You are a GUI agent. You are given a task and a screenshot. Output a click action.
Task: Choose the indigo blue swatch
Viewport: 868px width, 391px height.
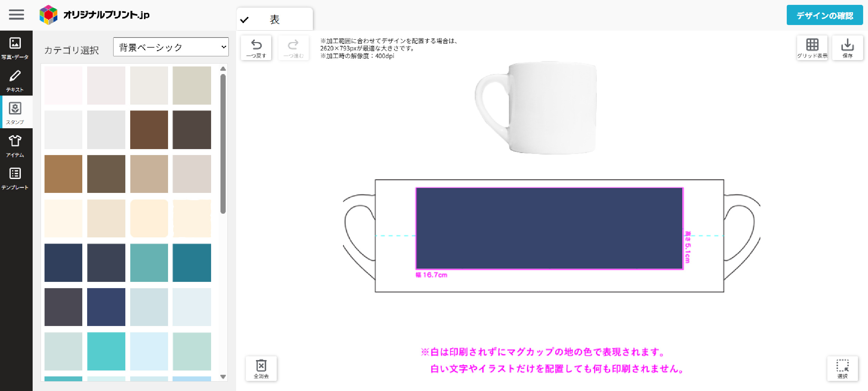[x=106, y=307]
